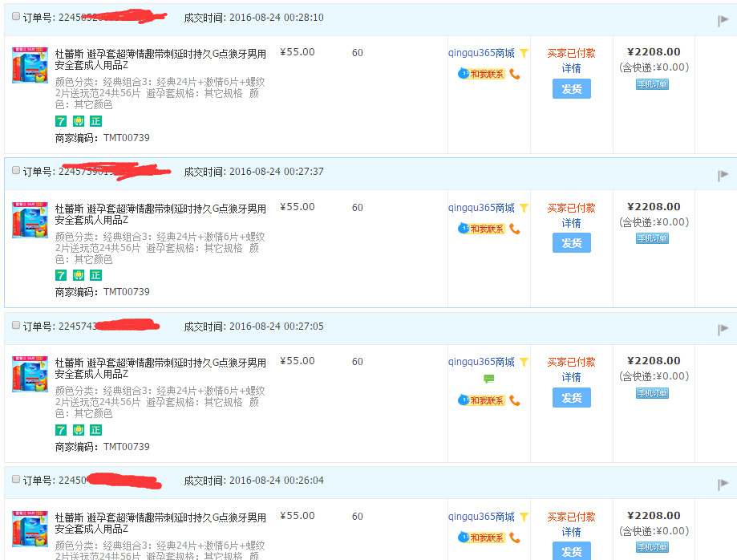This screenshot has width=737, height=560.
Task: Open 详情 details for the 00:26:04 order
Action: (x=572, y=532)
